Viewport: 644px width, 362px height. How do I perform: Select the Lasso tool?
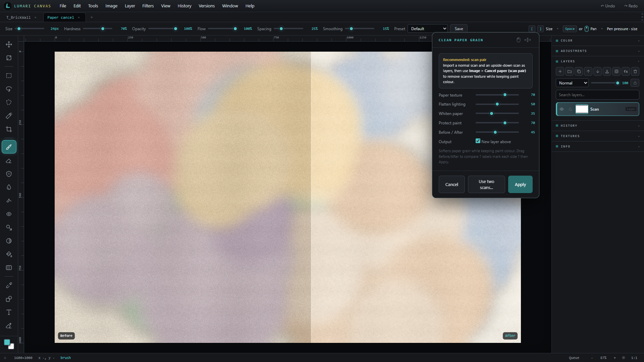click(9, 89)
